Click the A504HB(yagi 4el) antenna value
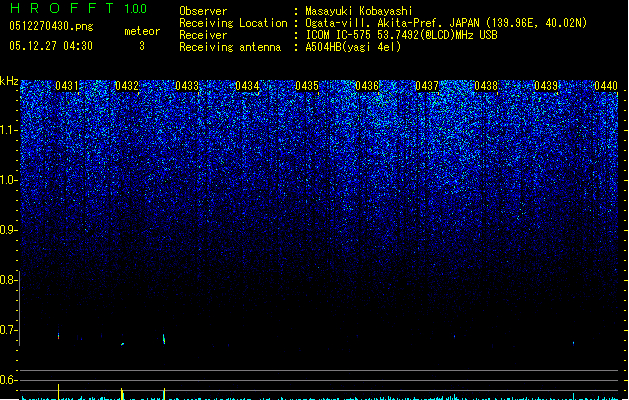The height and width of the screenshot is (400, 629). (x=353, y=47)
